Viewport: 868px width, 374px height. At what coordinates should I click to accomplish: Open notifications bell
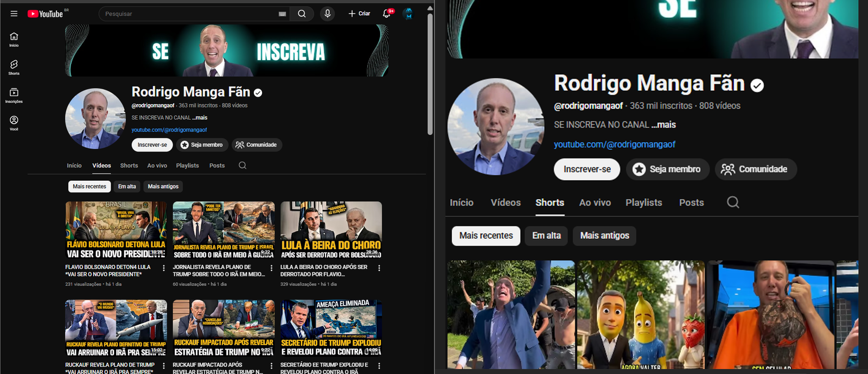(387, 14)
